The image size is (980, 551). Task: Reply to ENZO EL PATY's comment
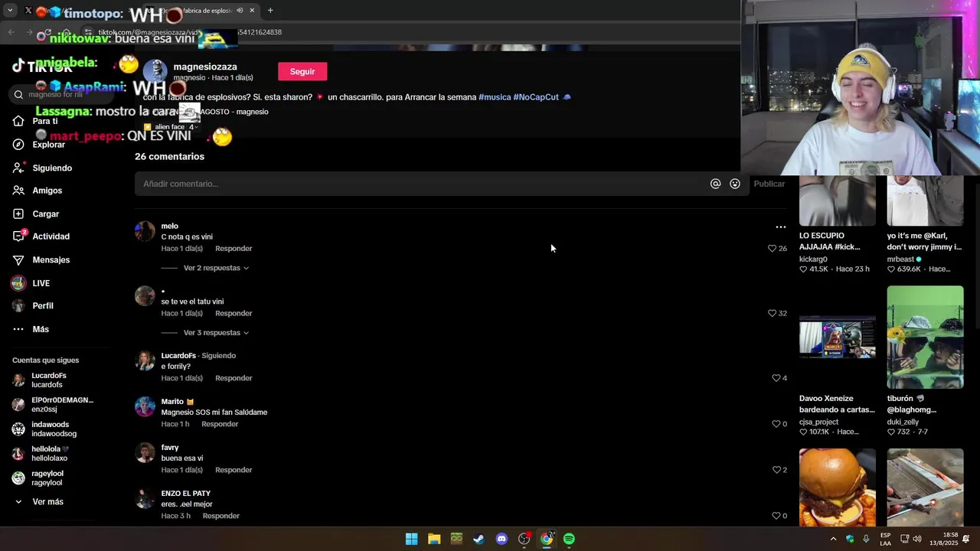click(x=221, y=516)
